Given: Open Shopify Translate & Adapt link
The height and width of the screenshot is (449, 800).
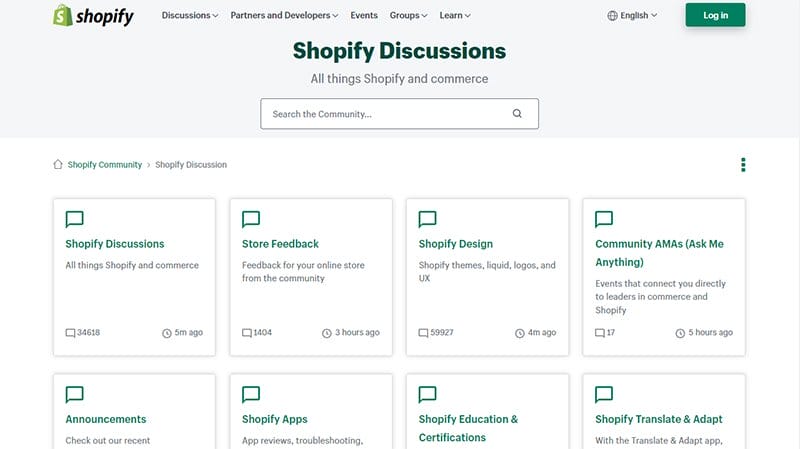Looking at the screenshot, I should 659,419.
